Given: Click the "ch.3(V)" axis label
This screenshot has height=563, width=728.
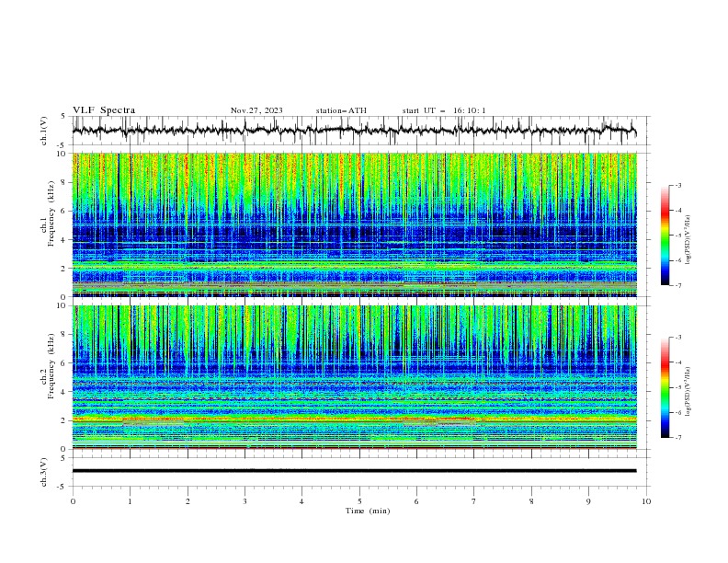Looking at the screenshot, I should pos(44,472).
